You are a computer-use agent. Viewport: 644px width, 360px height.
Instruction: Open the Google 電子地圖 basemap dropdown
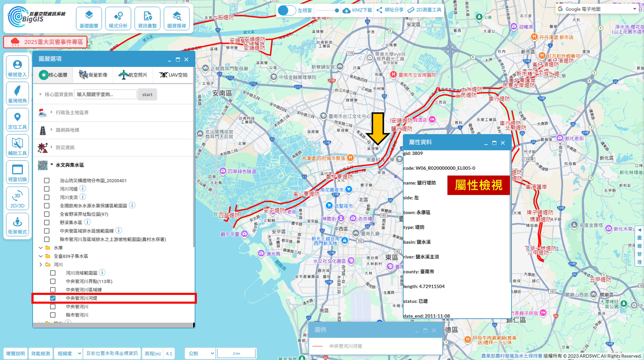596,9
